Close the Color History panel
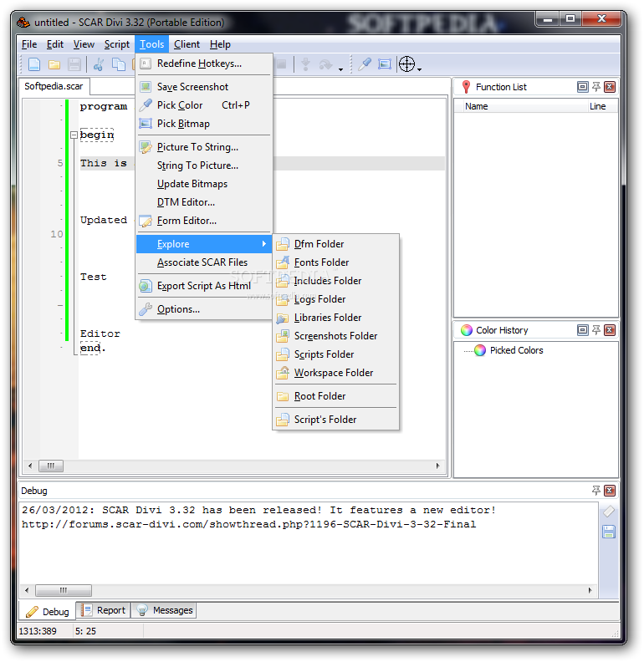The width and height of the screenshot is (644, 662). point(610,330)
